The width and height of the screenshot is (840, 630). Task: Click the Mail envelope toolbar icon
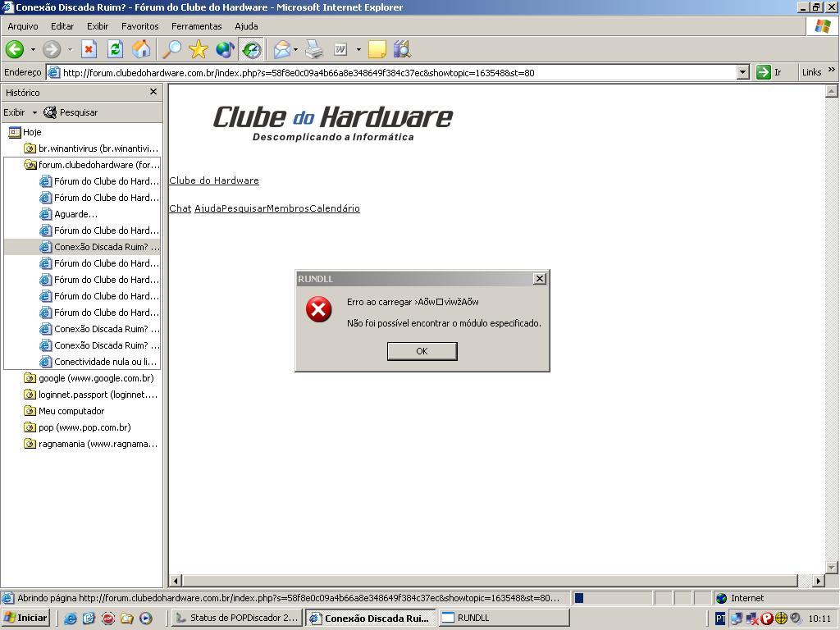[x=282, y=50]
